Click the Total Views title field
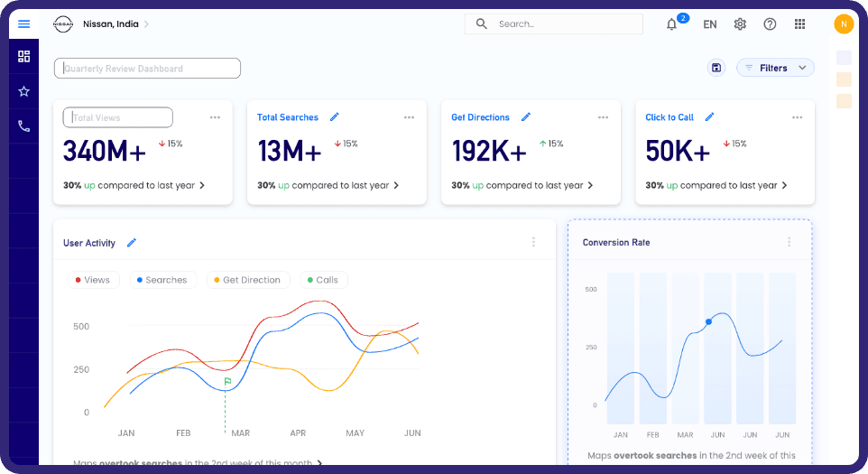 point(118,117)
